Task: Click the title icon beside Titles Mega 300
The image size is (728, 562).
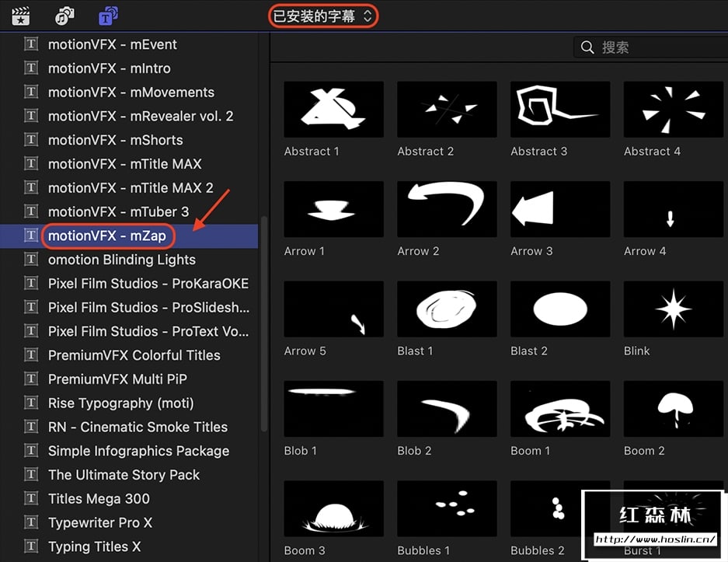Action: (x=31, y=498)
